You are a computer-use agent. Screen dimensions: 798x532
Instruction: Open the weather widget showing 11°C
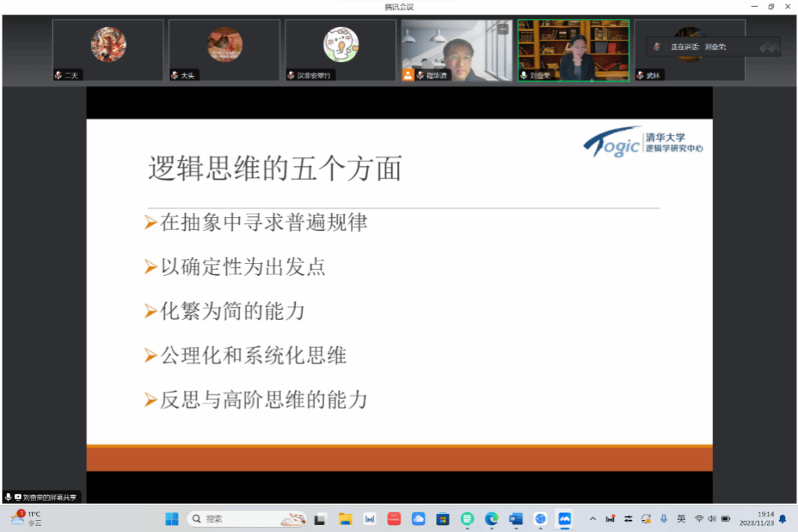point(25,518)
